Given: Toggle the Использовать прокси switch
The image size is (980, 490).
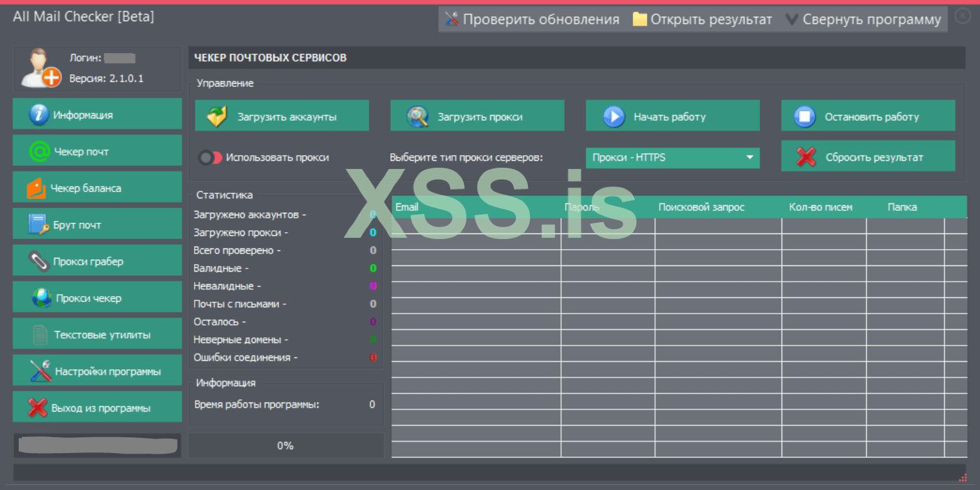Looking at the screenshot, I should click(211, 158).
